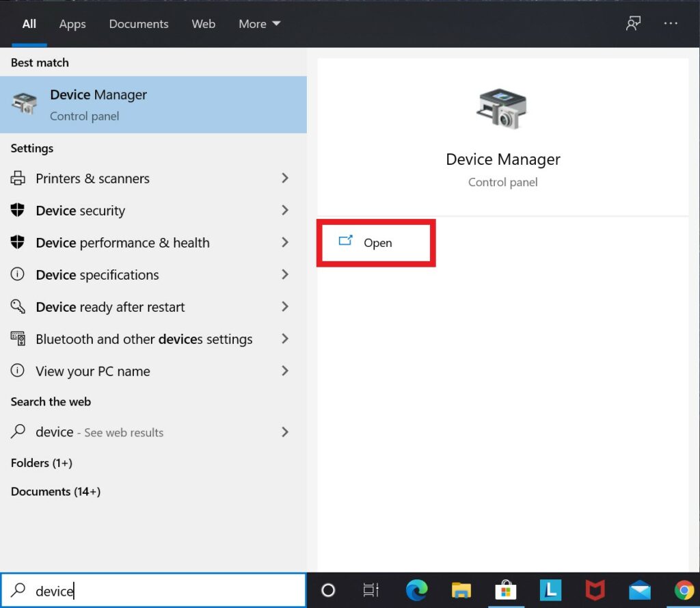Select the Device Manager best match result
The height and width of the screenshot is (608, 700).
coord(153,105)
